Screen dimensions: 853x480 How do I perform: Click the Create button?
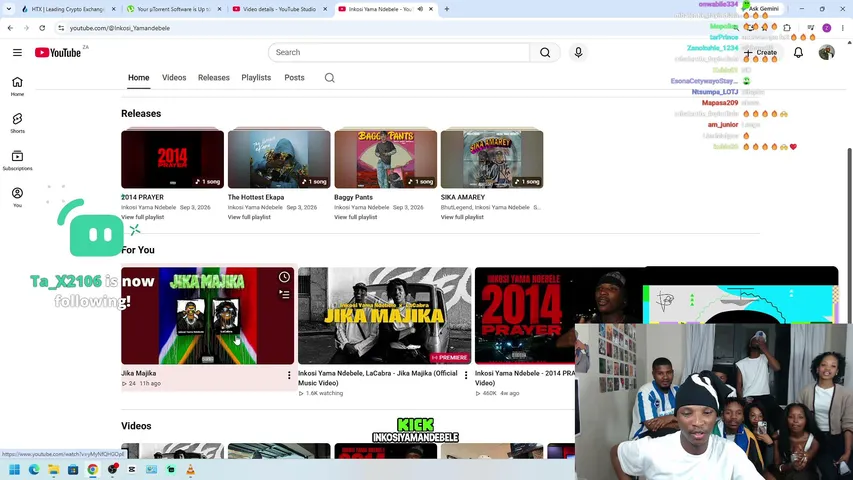761,52
